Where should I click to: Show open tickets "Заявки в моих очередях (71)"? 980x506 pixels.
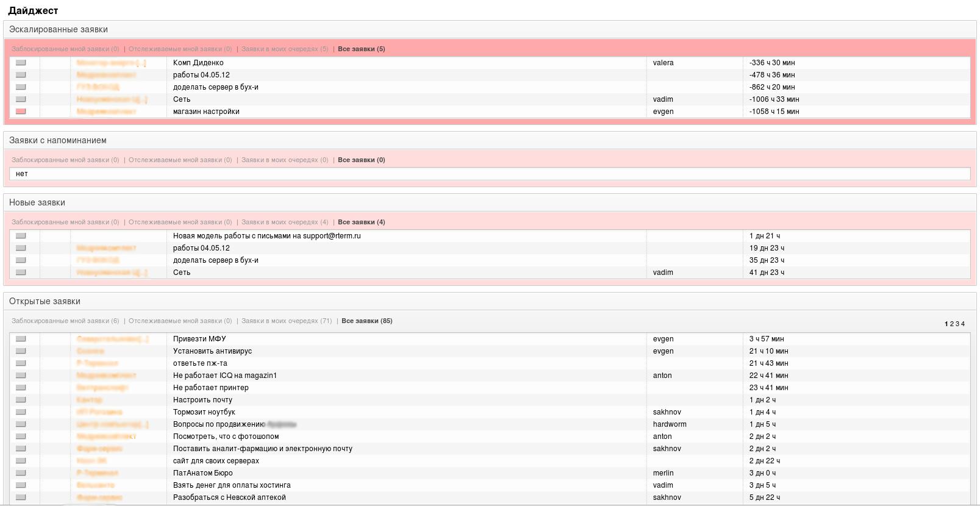[287, 321]
